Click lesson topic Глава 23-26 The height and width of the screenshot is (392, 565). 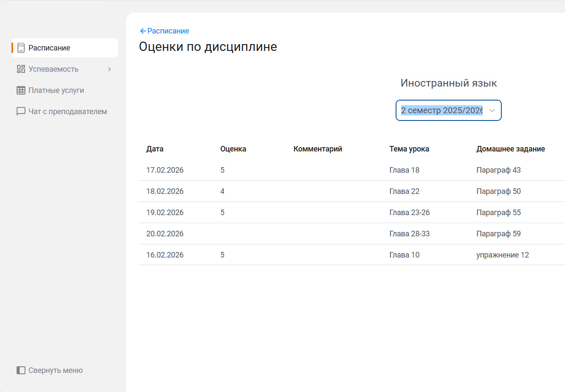(x=410, y=213)
